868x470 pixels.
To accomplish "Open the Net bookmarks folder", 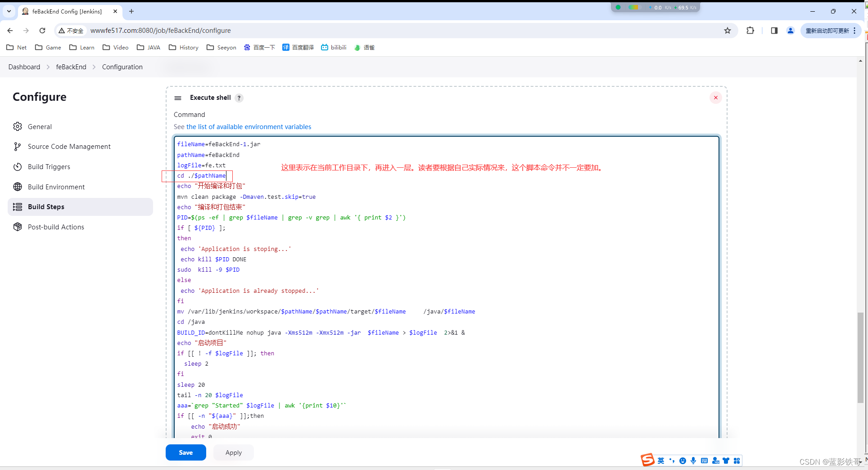I will 17,47.
